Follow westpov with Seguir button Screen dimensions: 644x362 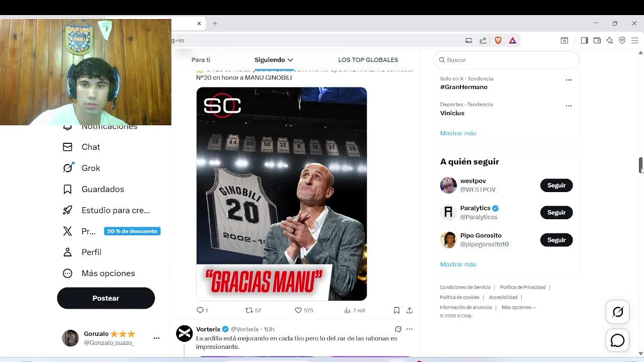pos(556,186)
